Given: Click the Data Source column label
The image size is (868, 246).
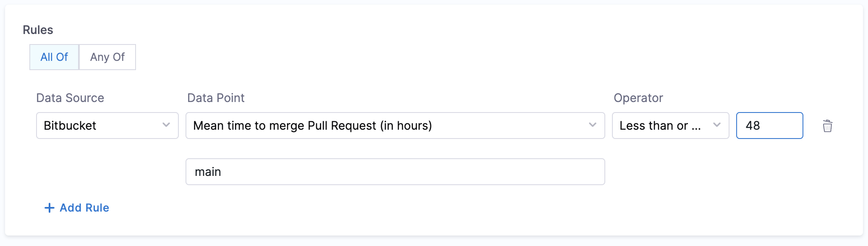Looking at the screenshot, I should click(70, 98).
